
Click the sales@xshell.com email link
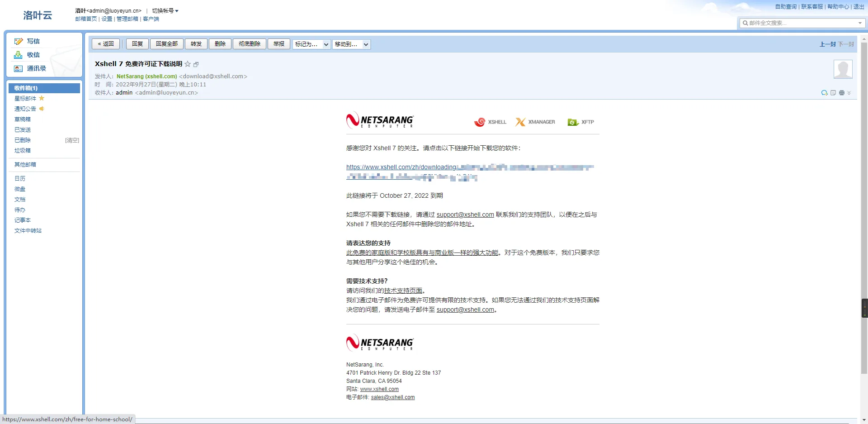click(x=393, y=397)
